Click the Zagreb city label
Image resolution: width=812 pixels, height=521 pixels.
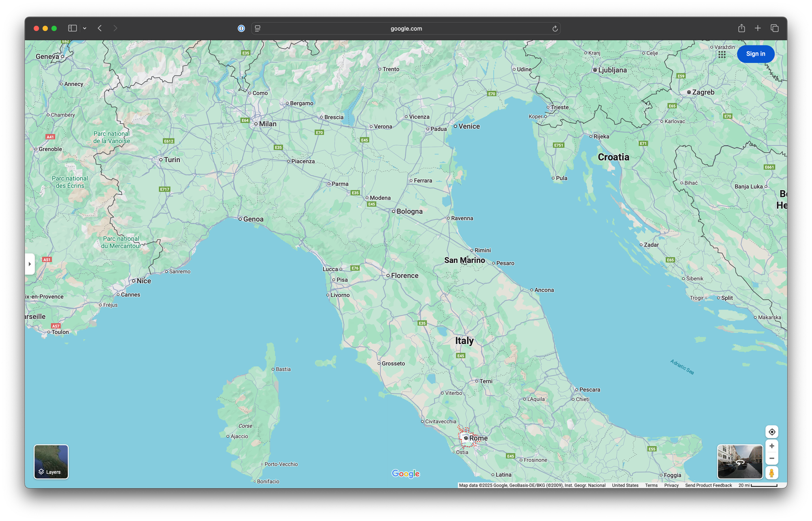point(703,92)
